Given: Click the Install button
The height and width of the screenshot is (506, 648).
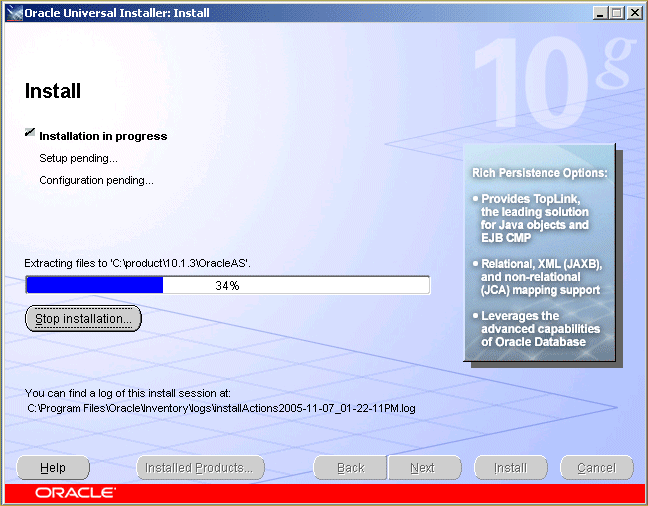Looking at the screenshot, I should point(511,468).
